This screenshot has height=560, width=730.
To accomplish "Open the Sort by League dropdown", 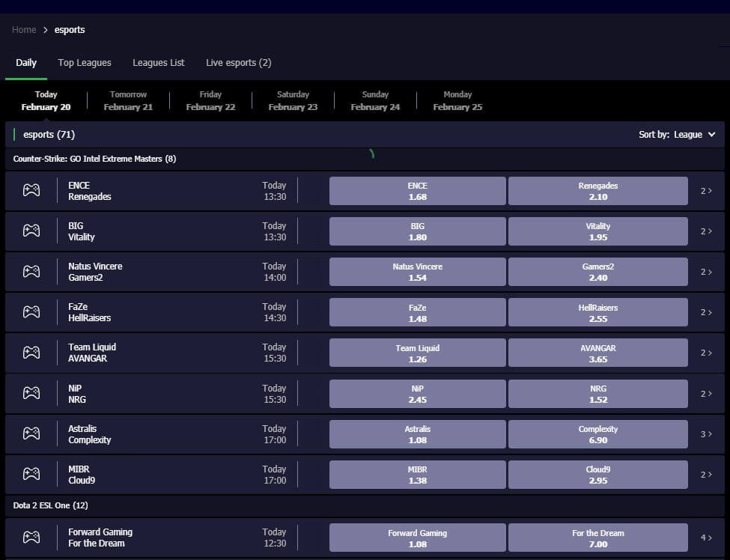I will coord(677,135).
